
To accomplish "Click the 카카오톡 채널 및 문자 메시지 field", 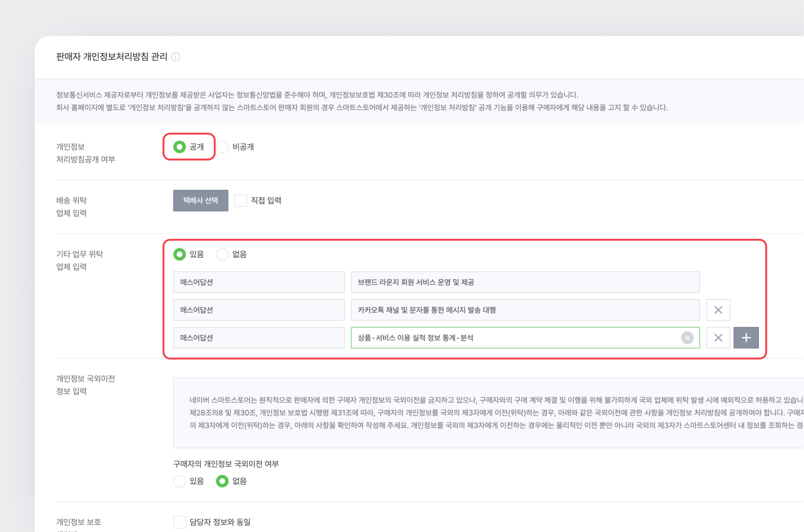I will (525, 310).
